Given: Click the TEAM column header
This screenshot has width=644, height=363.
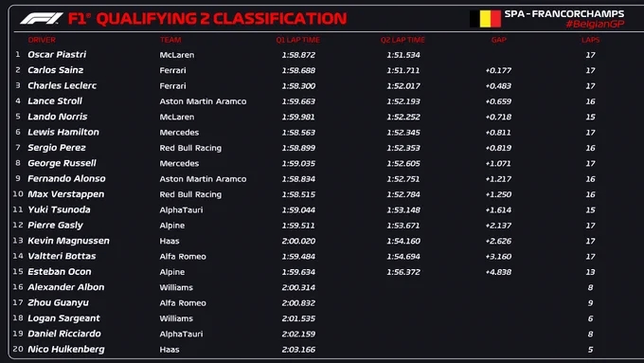Looking at the screenshot, I should coord(170,40).
